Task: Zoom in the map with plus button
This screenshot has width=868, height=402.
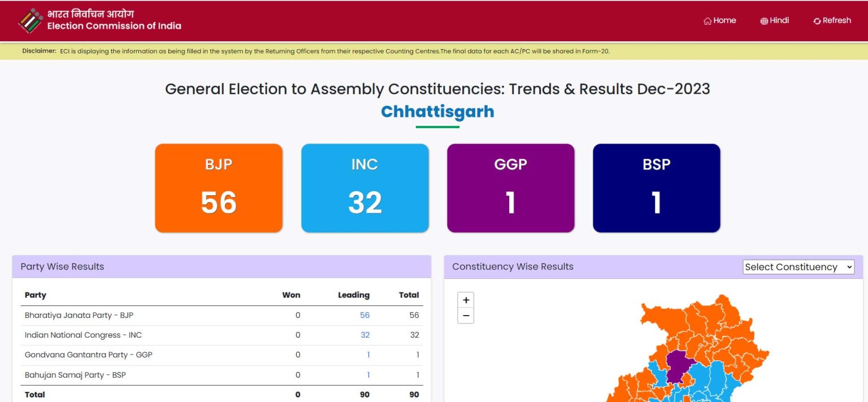Action: [466, 300]
